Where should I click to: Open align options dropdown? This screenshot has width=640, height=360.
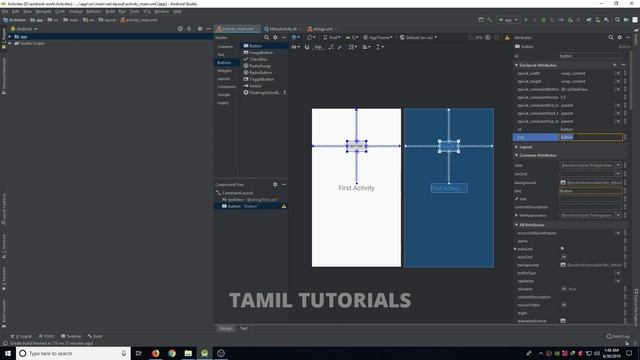pos(366,47)
